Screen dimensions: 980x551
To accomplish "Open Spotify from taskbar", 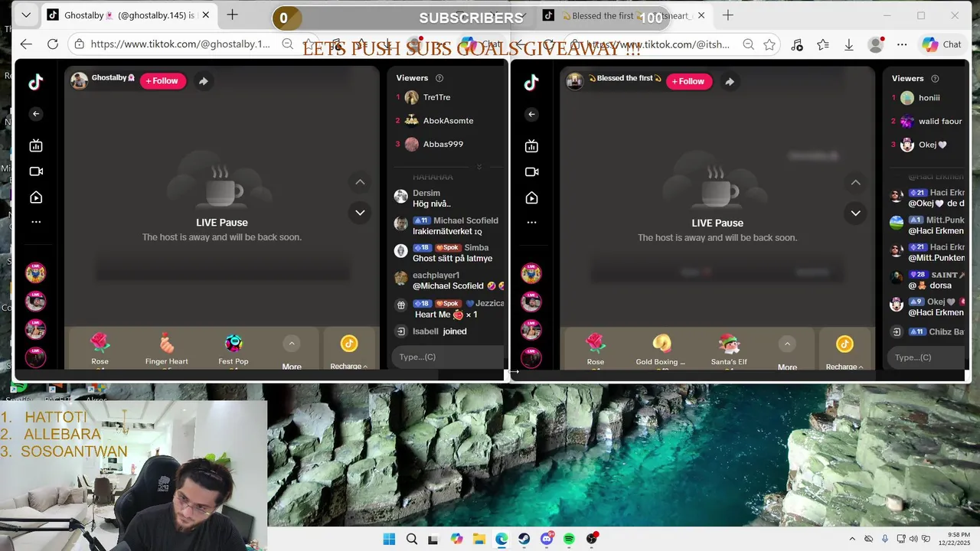I will click(x=569, y=539).
